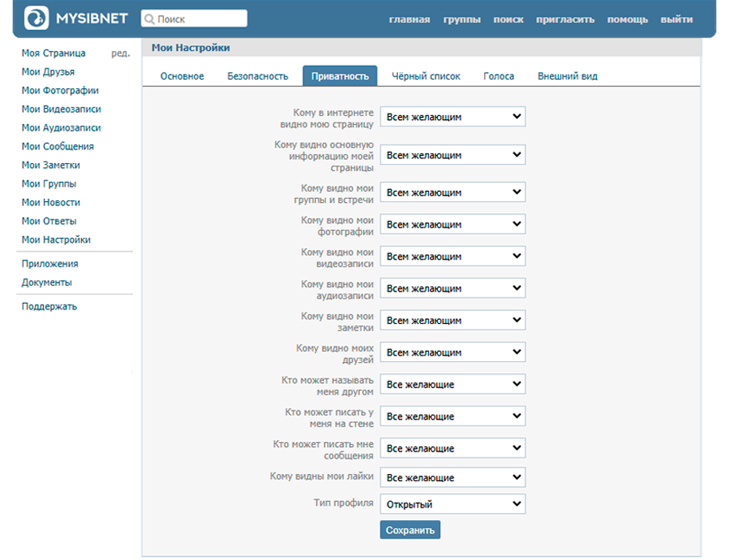Expand the Кому видно моих друзей dropdown
Screen dimensions: 730x560
click(x=452, y=352)
